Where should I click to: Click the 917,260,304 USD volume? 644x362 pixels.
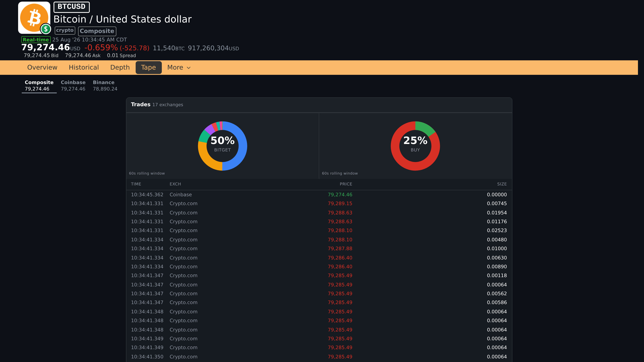[x=213, y=48]
